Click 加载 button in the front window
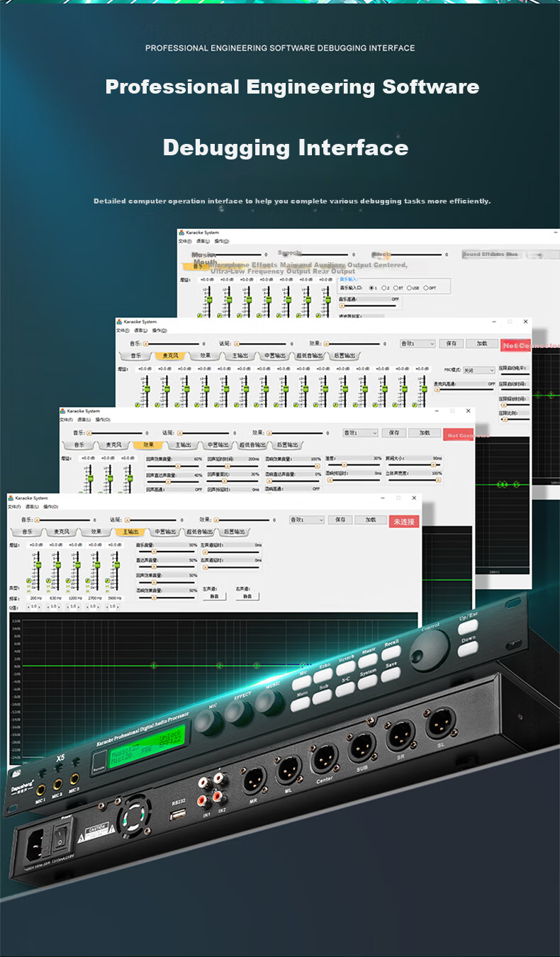 click(x=371, y=520)
